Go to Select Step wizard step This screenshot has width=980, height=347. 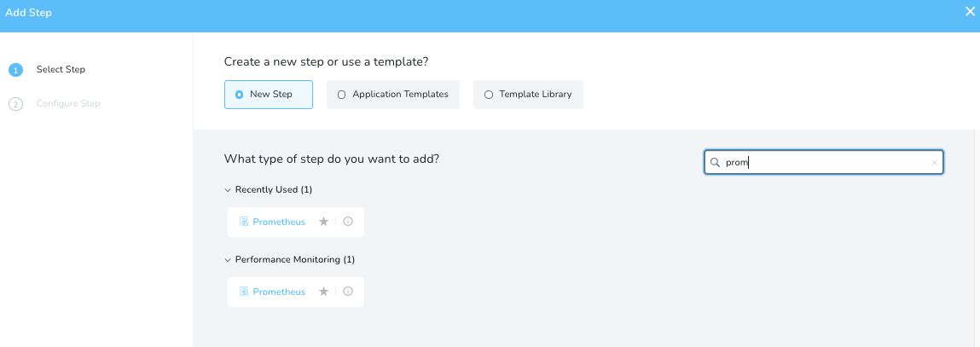coord(61,69)
